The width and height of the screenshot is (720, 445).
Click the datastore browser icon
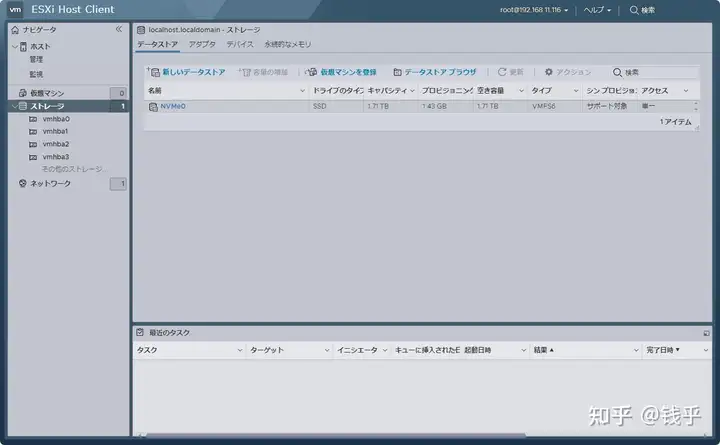tap(398, 72)
